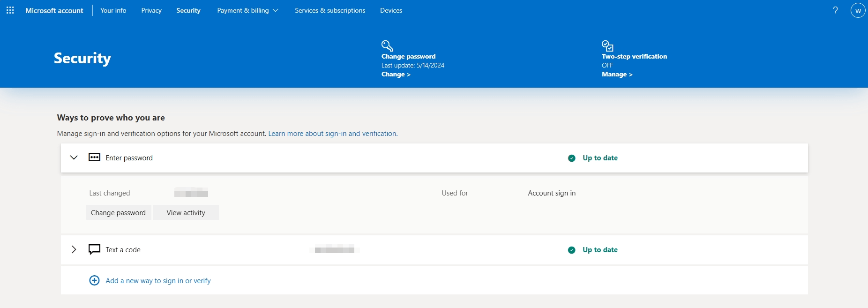Click the Change password button
Viewport: 868px width, 308px height.
(118, 212)
